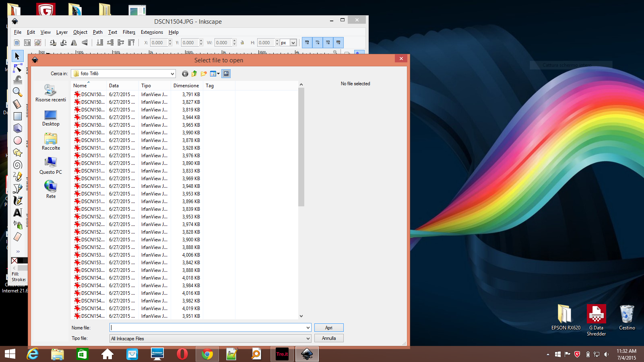Select the Ellipse circle tool

pos(17,140)
